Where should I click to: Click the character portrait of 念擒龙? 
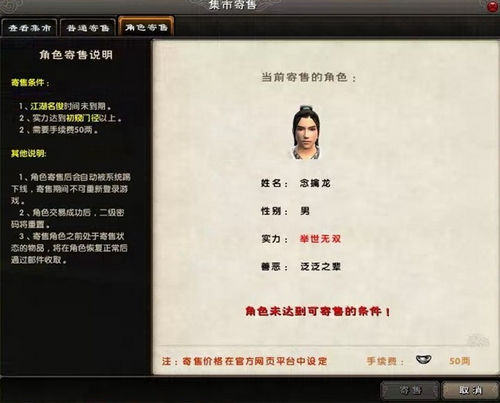pos(306,132)
